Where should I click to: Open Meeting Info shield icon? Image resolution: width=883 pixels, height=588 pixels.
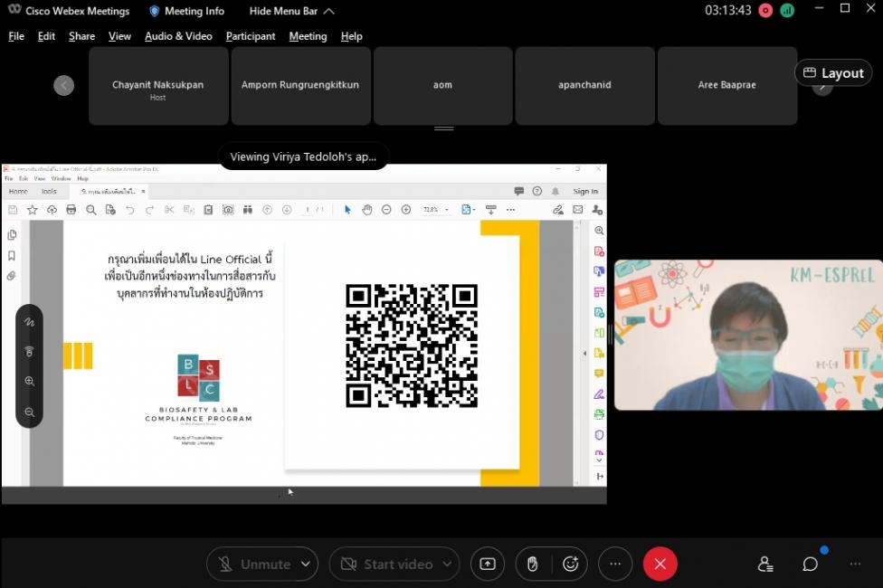(x=155, y=11)
